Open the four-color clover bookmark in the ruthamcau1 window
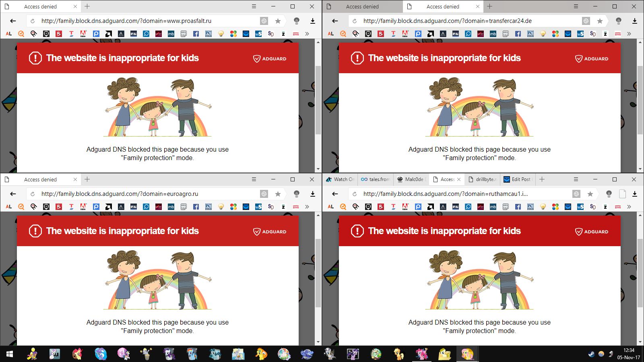The height and width of the screenshot is (362, 644). 555,207
